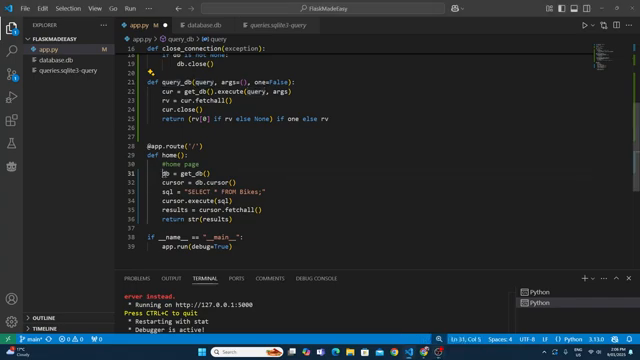Click the lightbulb sparkle code action
Image resolution: width=640 pixels, height=360 pixels.
(151, 73)
